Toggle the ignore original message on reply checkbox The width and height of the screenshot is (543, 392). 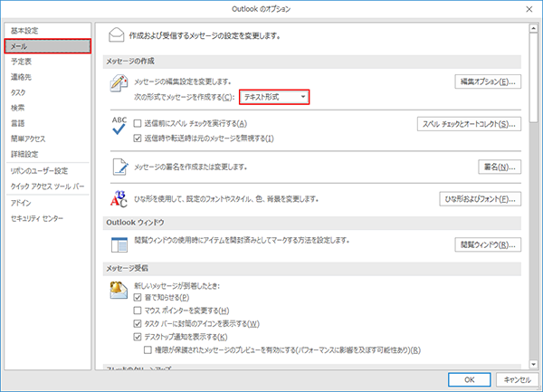pyautogui.click(x=138, y=138)
